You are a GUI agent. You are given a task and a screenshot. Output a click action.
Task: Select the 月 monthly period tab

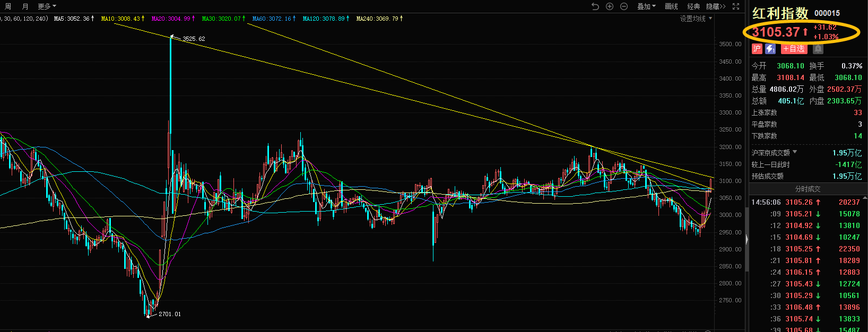(x=25, y=6)
